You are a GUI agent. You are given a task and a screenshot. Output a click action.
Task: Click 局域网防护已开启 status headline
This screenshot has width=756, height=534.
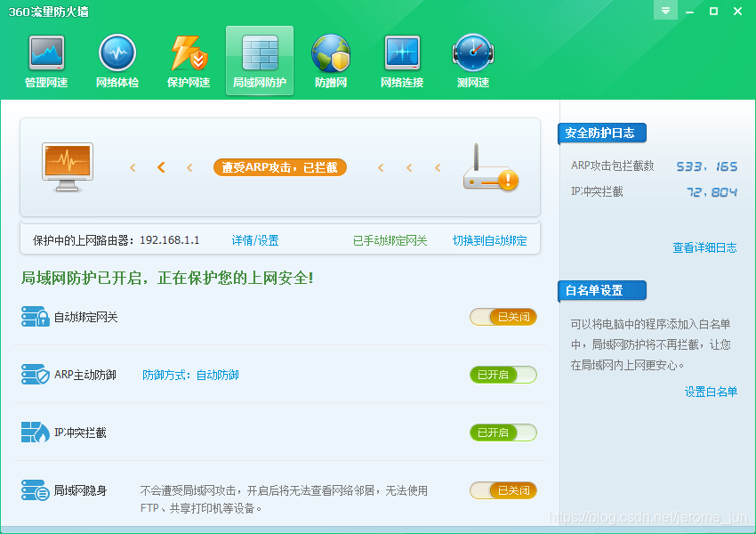(167, 278)
